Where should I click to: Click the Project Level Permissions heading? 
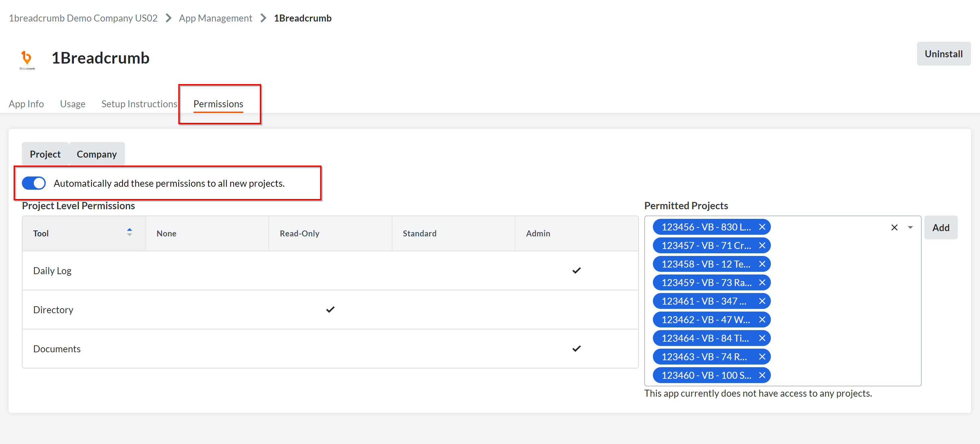(78, 206)
